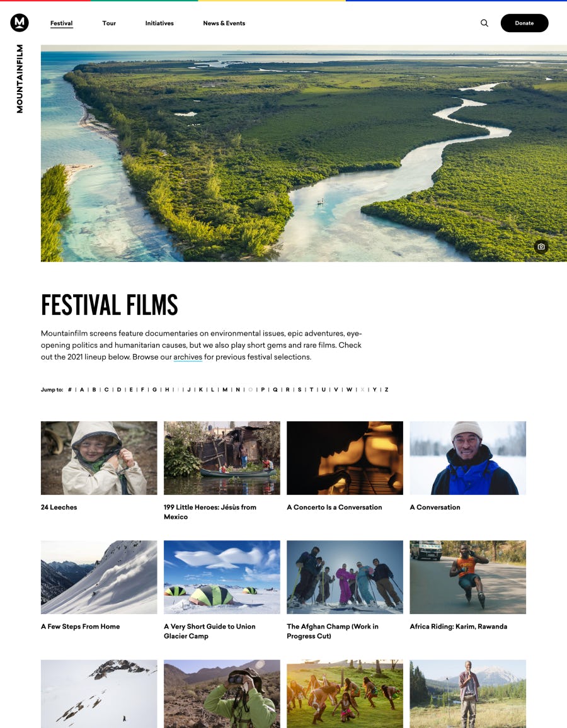The height and width of the screenshot is (728, 567).
Task: Jump to films starting with #
Action: click(x=70, y=390)
